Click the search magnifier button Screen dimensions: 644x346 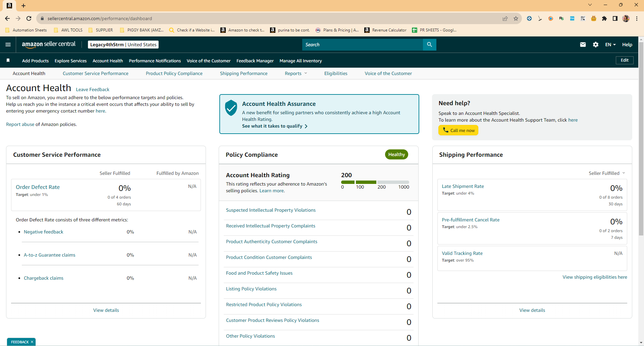429,45
